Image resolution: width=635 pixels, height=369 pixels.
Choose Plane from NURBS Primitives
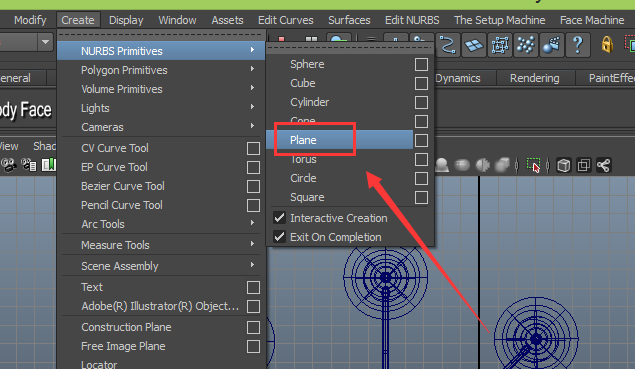303,140
